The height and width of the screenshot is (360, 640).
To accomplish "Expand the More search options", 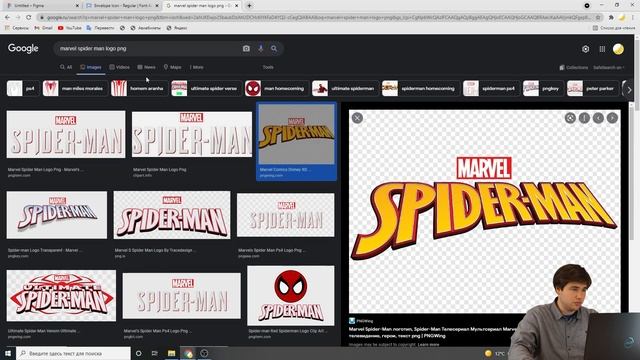I will (x=197, y=67).
